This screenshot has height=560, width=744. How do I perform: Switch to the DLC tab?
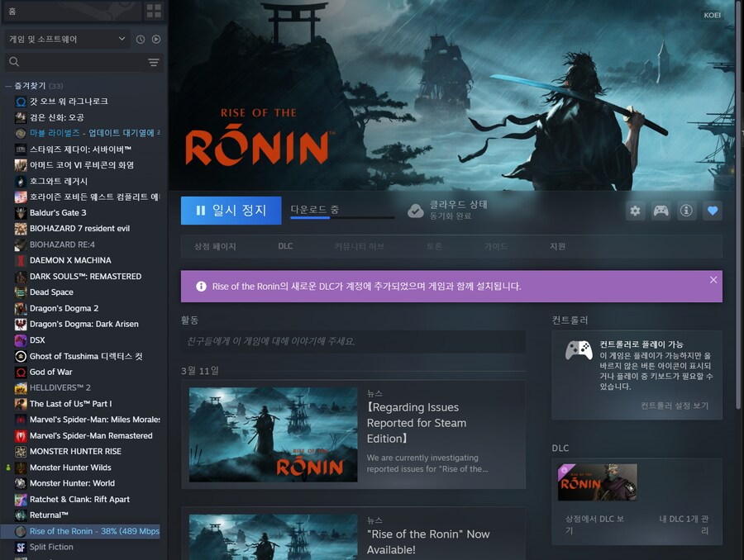coord(284,245)
